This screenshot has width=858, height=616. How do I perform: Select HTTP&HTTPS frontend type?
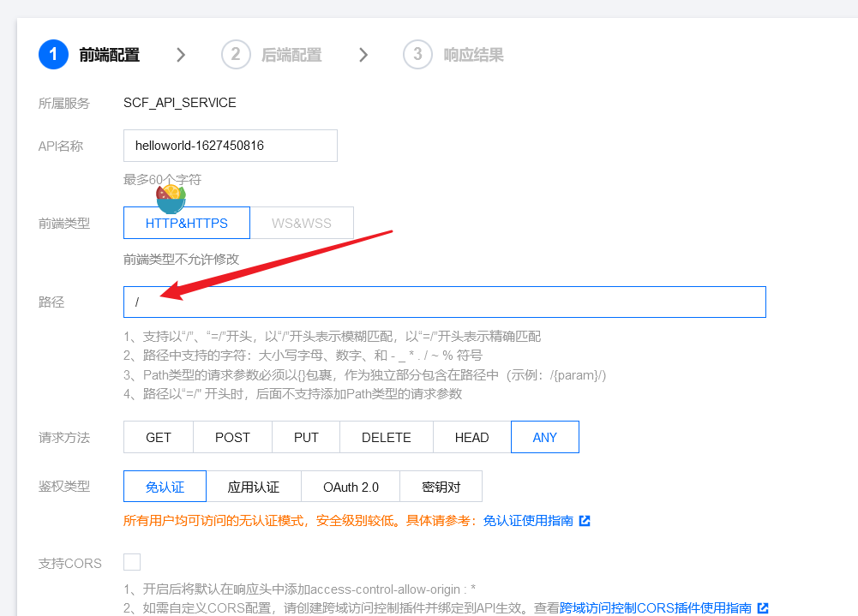click(x=187, y=223)
